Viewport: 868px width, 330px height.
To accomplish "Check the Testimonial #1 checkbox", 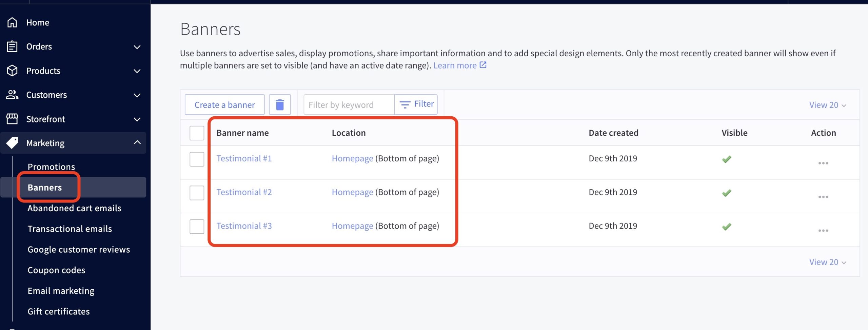I will tap(197, 159).
